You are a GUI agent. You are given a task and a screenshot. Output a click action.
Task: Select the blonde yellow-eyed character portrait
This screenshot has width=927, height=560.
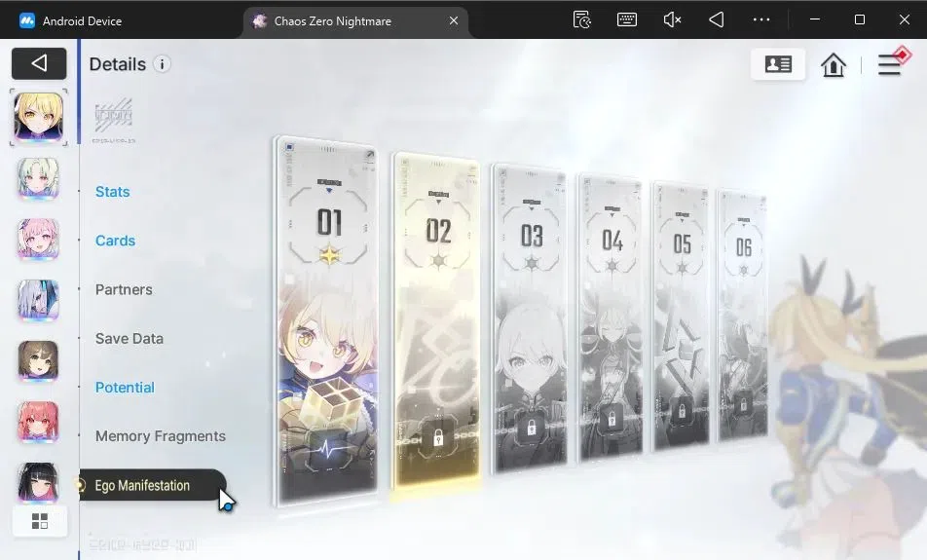coord(38,117)
